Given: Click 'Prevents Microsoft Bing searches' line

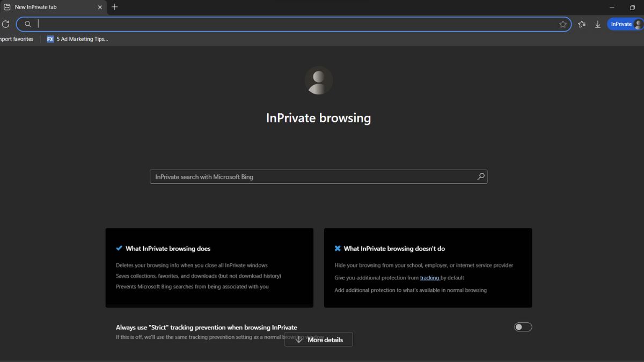Looking at the screenshot, I should (193, 287).
